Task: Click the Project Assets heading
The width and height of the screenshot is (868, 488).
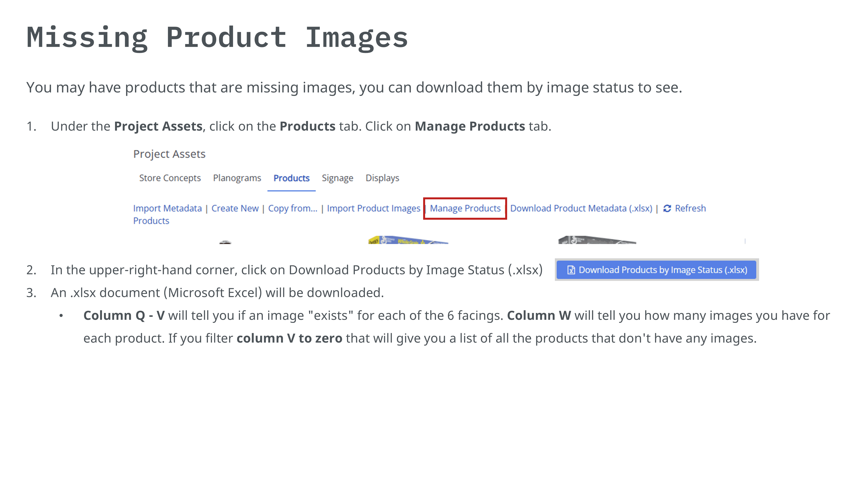Action: click(169, 154)
